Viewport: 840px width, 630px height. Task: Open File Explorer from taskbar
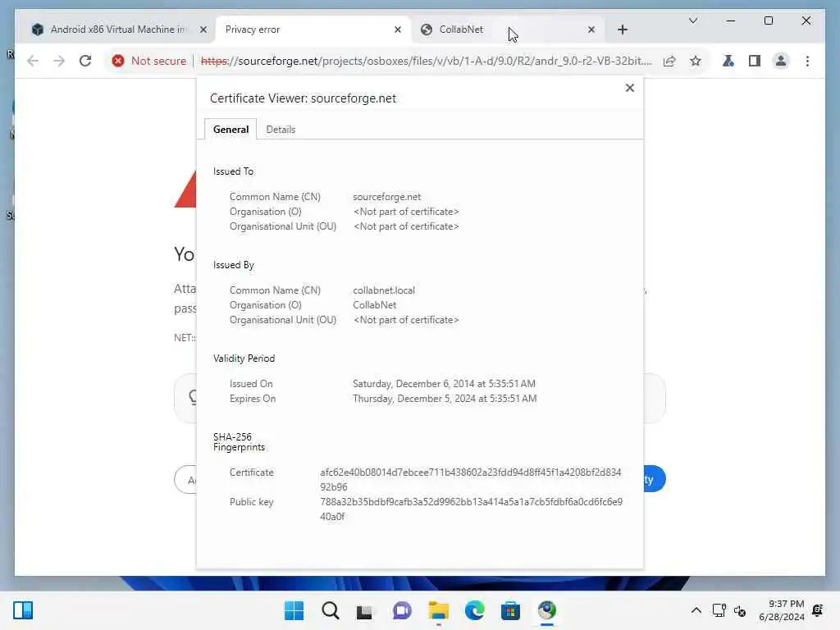coord(438,610)
